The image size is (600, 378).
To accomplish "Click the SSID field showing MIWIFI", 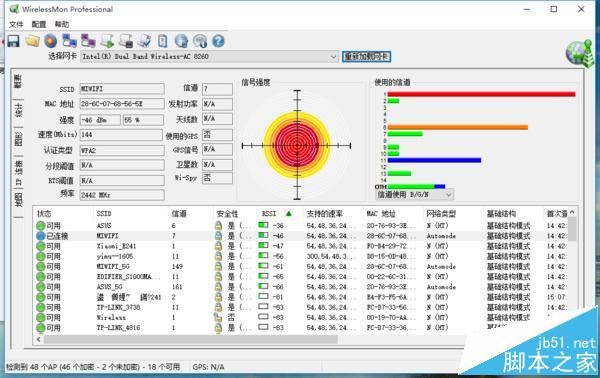I will [122, 89].
